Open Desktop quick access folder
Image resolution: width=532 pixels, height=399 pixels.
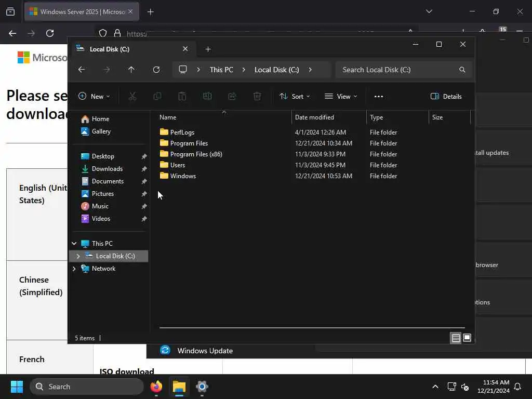(103, 156)
